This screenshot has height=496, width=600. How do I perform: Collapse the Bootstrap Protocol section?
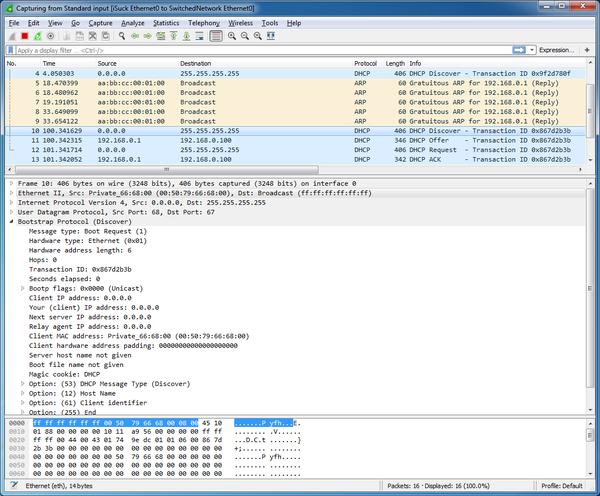click(x=11, y=221)
